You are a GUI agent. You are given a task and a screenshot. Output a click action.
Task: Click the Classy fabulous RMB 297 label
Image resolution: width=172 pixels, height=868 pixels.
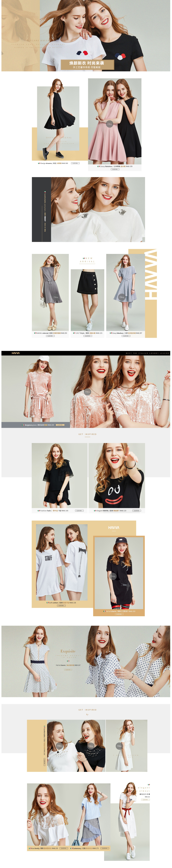tap(126, 333)
